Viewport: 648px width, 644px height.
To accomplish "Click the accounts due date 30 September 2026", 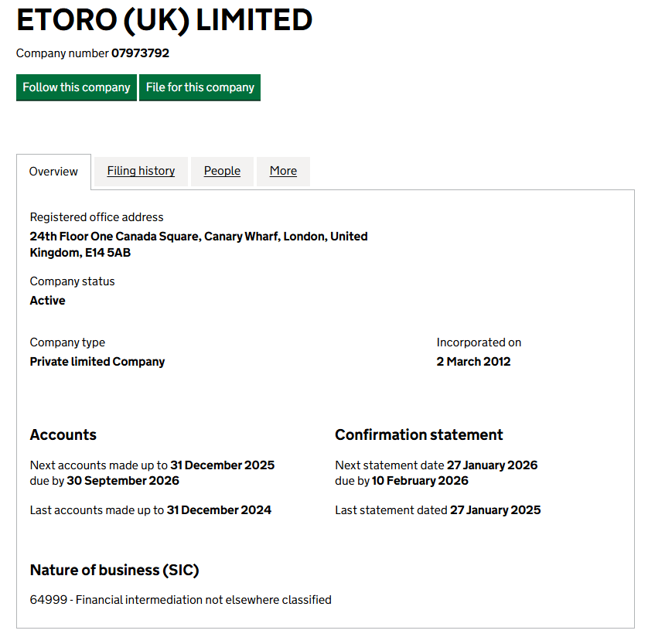I will [123, 481].
